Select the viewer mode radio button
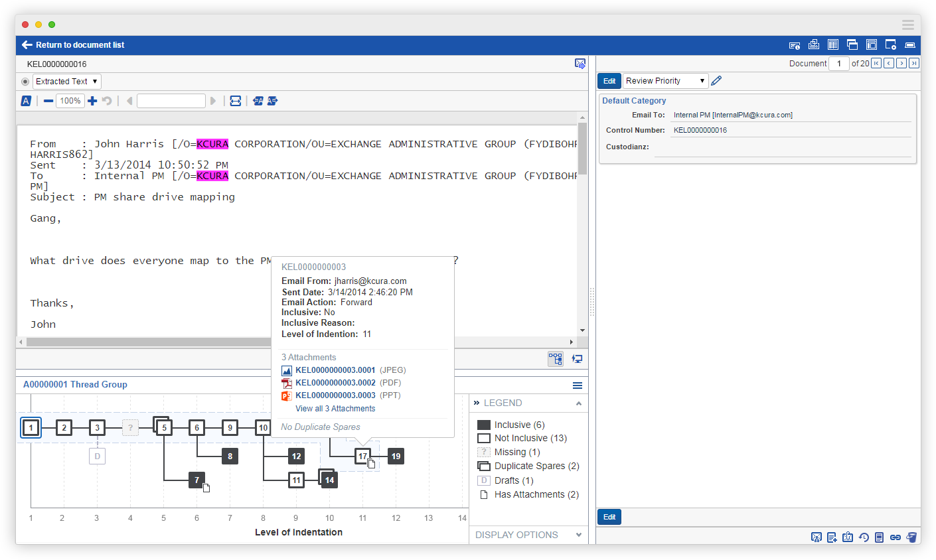The width and height of the screenshot is (936, 560). [x=25, y=82]
